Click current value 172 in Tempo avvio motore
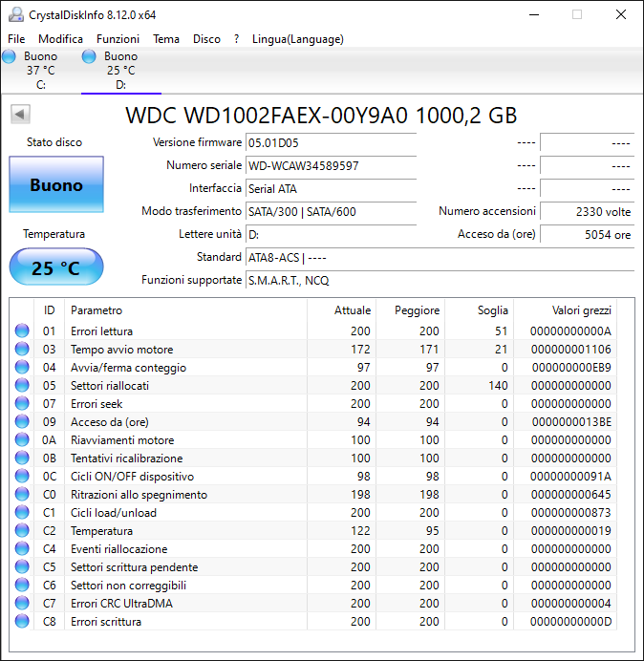The height and width of the screenshot is (661, 644). 360,349
